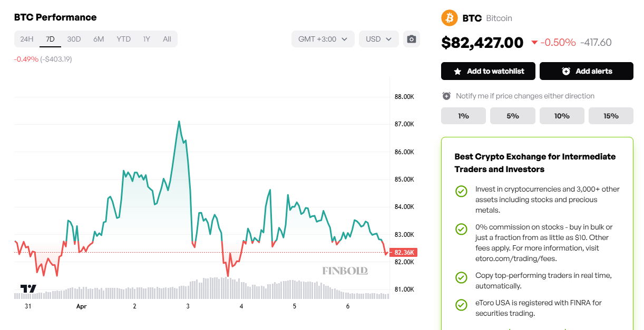Image resolution: width=644 pixels, height=330 pixels.
Task: Choose the YTD chart period
Action: tap(123, 39)
